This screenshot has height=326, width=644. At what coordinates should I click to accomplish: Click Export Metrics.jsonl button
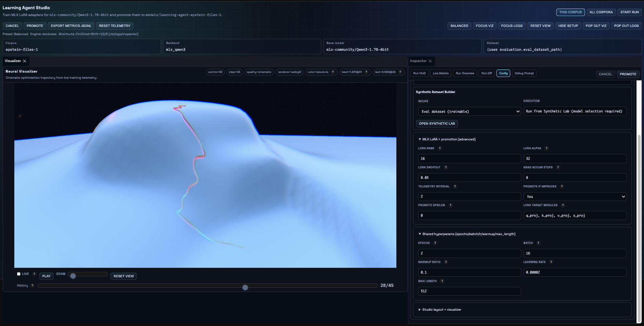[71, 26]
